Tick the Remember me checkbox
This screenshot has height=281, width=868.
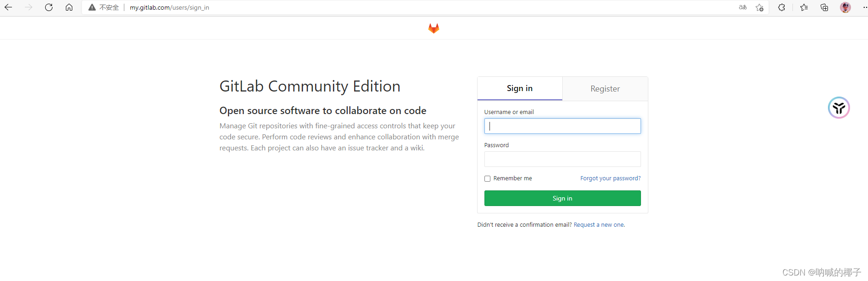click(x=487, y=178)
